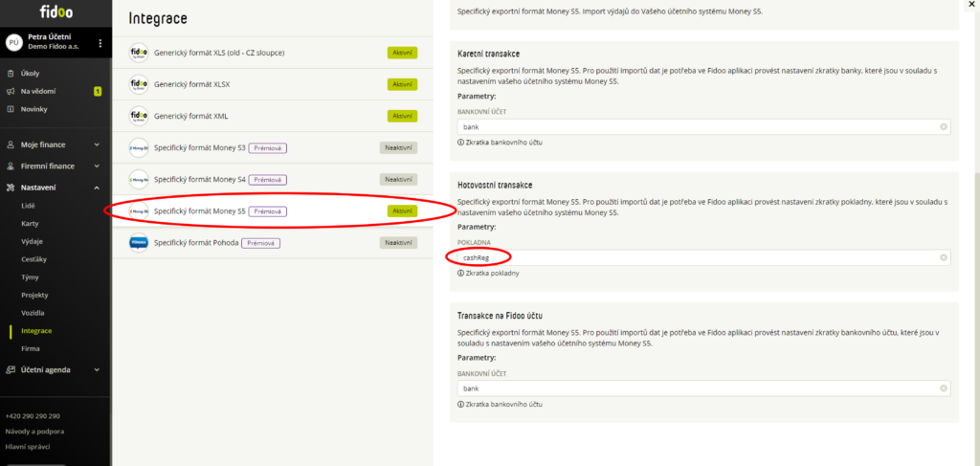Click the Úkoly clipboard icon
Viewport: 980px width, 466px height.
(x=10, y=73)
